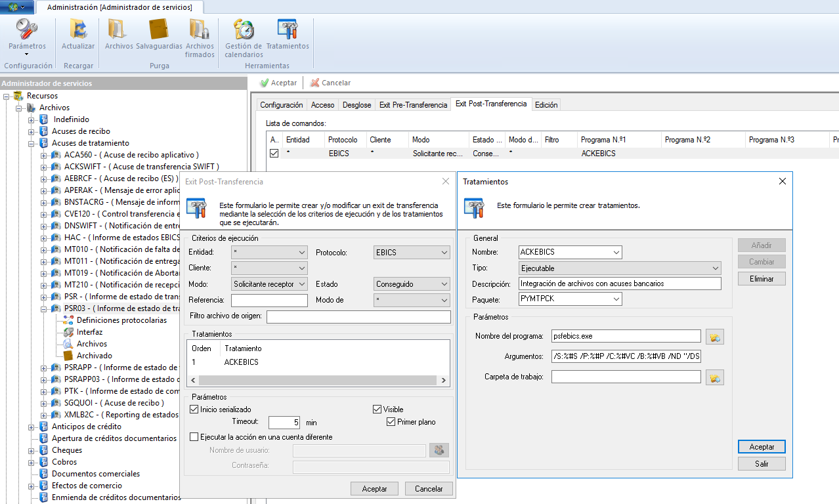Click Salir button in Tratamientos dialog

[x=761, y=464]
